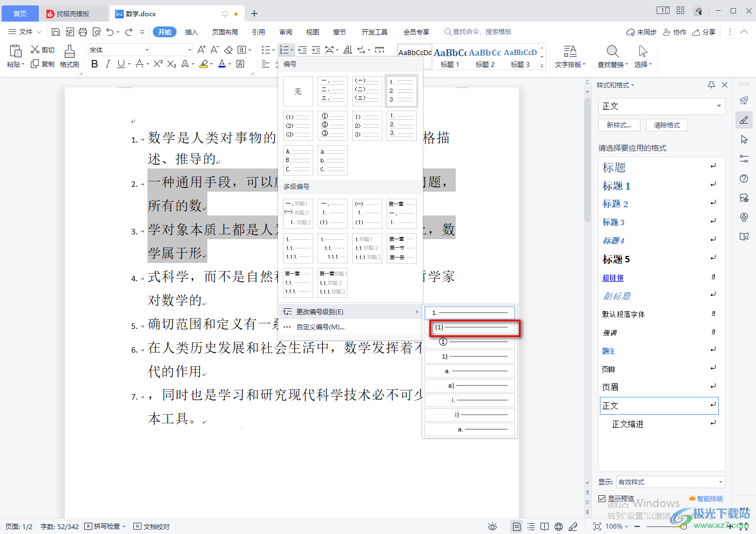Decrease paragraph indent
The height and width of the screenshot is (534, 756).
click(x=302, y=50)
